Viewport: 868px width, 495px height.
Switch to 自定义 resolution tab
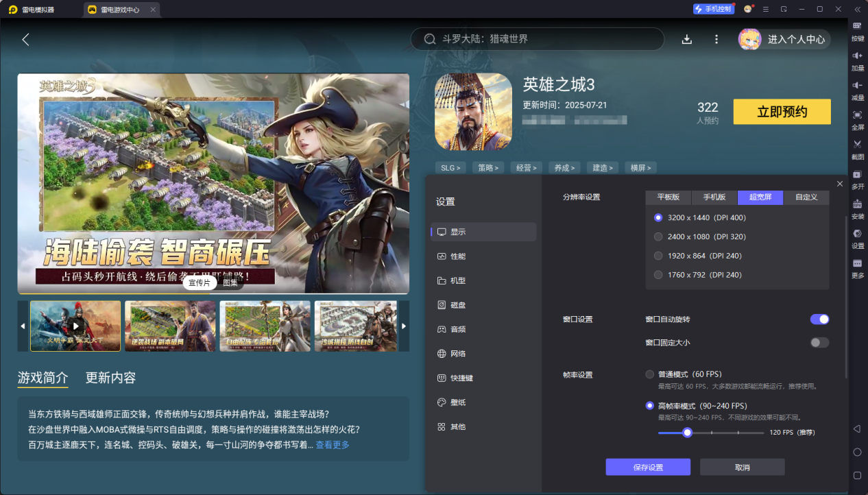click(806, 197)
